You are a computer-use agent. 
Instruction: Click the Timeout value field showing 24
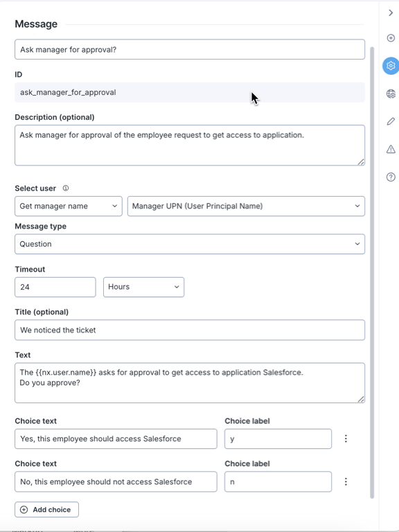pyautogui.click(x=55, y=287)
